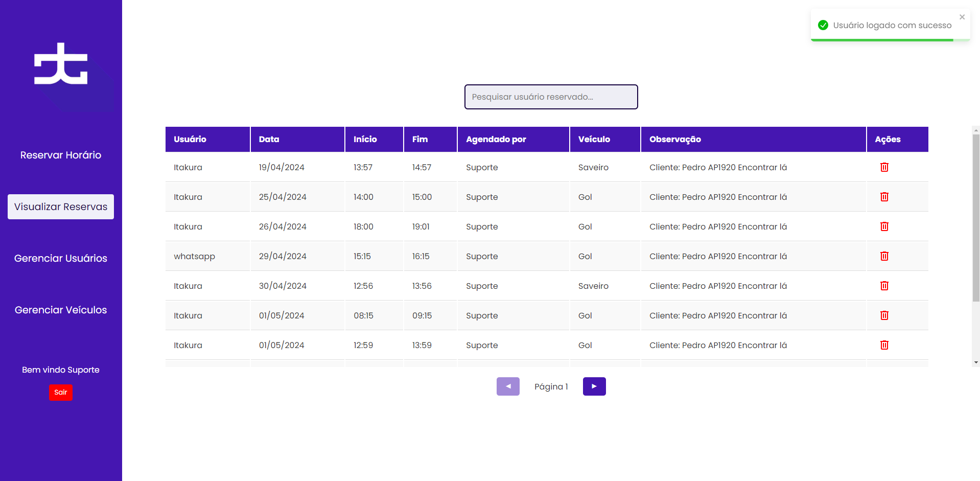
Task: Click the company logo in sidebar
Action: coord(61,64)
